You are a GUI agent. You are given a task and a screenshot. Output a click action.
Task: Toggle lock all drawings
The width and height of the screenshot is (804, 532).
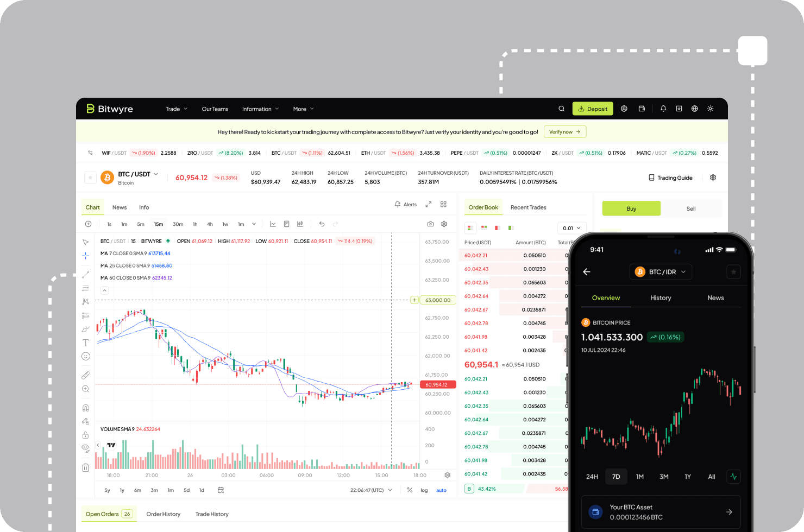click(x=85, y=435)
